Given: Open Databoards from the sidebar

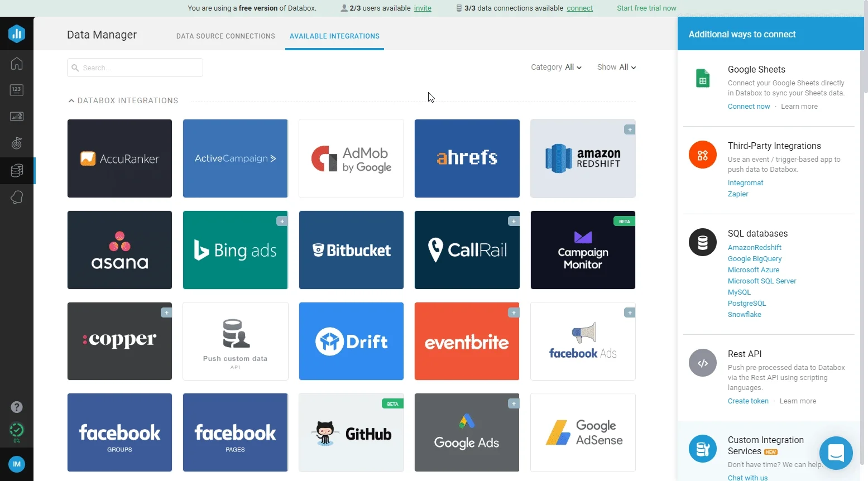Looking at the screenshot, I should (17, 117).
